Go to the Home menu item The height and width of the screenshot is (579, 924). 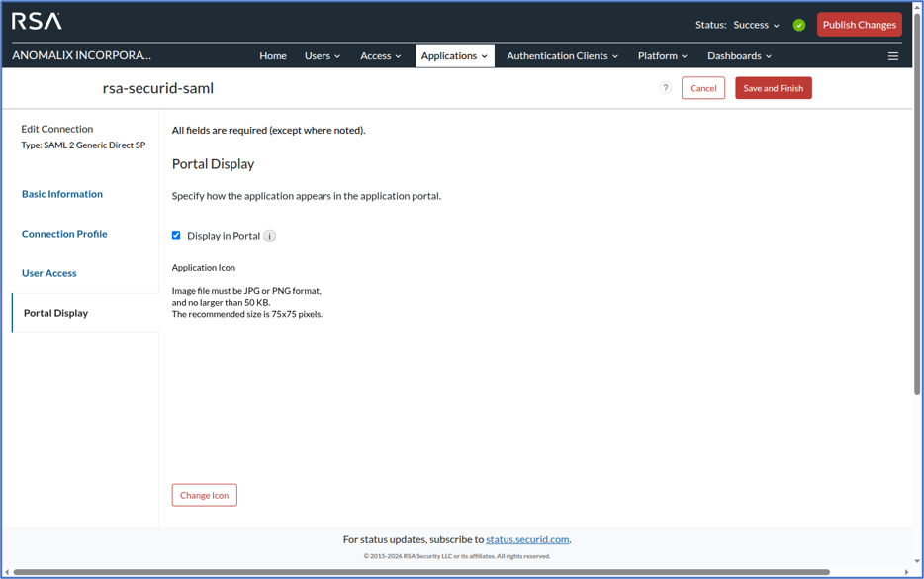click(273, 56)
